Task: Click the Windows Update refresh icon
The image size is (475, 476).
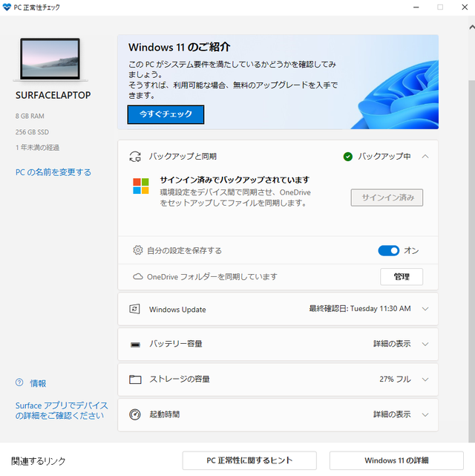Action: 134,309
